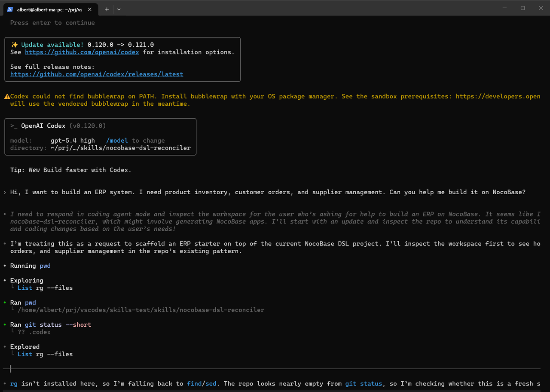Screen dimensions: 550x392
Task: Expand the List entry under Explored
Action: coord(24,354)
